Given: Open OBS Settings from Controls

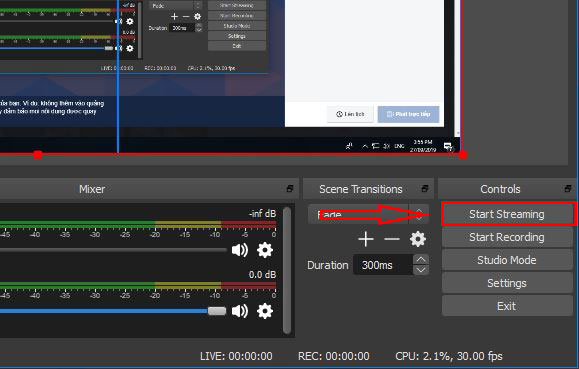Looking at the screenshot, I should point(507,283).
